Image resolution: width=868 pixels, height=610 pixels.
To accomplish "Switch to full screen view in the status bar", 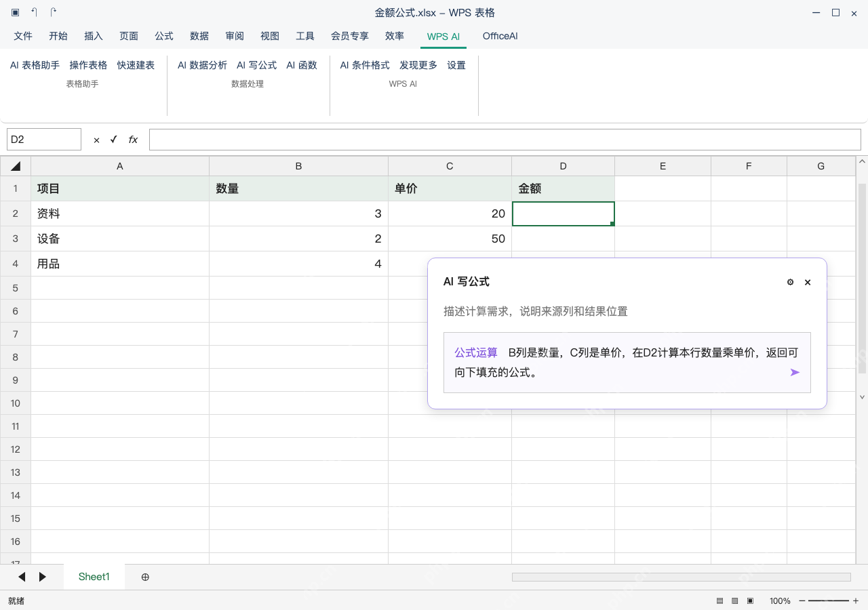I will click(x=750, y=601).
